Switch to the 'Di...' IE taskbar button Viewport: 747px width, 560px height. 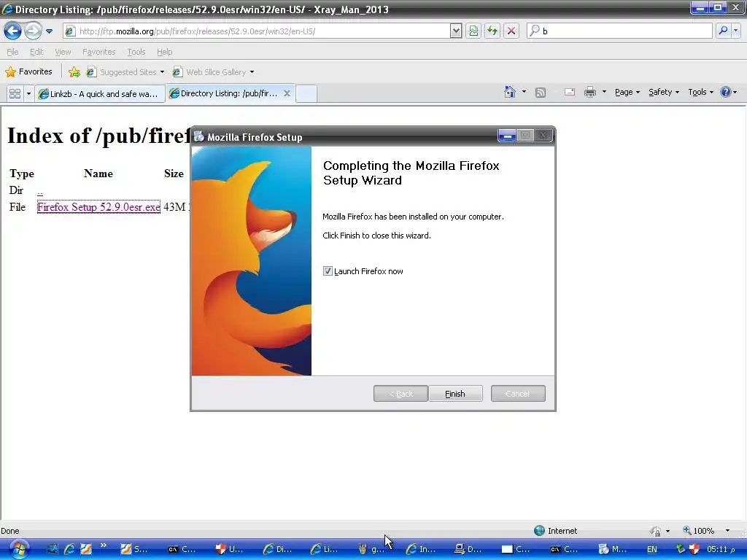pyautogui.click(x=278, y=549)
